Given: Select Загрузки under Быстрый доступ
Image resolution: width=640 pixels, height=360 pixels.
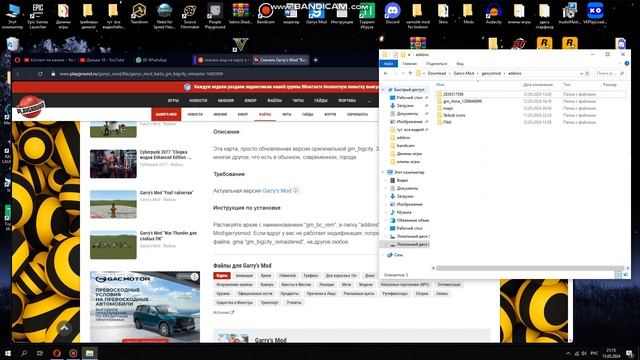Looking at the screenshot, I should pos(405,106).
